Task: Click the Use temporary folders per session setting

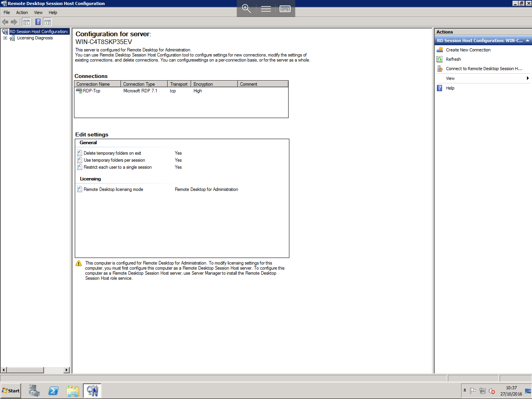Action: pyautogui.click(x=114, y=160)
